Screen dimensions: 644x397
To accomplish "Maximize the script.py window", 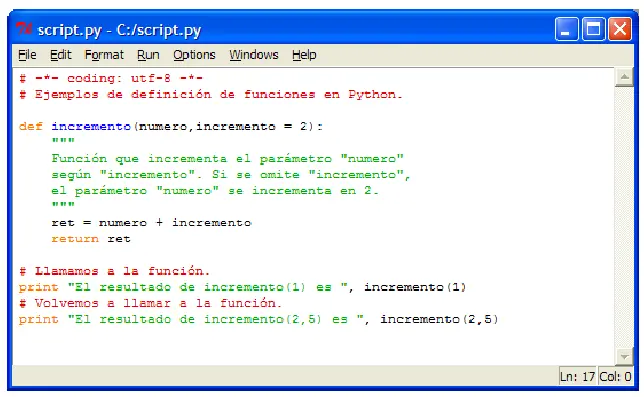I will coord(593,29).
